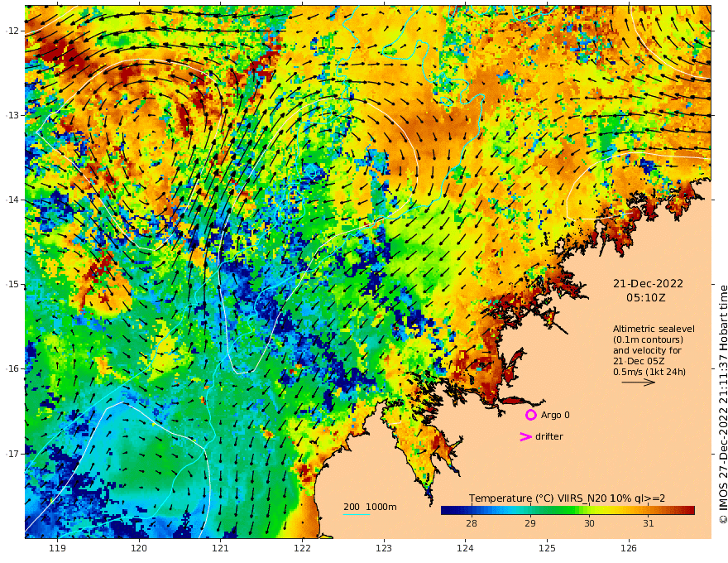Select the time text 05:10Z

point(646,298)
